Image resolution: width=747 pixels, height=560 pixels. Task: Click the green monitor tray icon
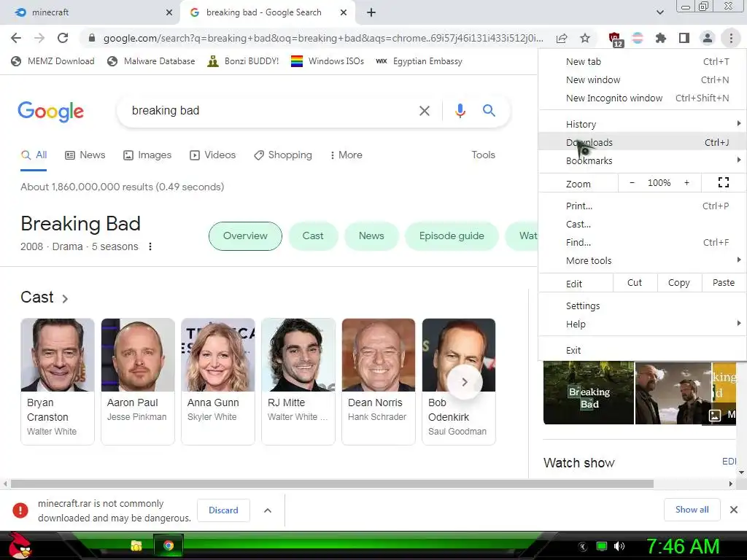(602, 546)
